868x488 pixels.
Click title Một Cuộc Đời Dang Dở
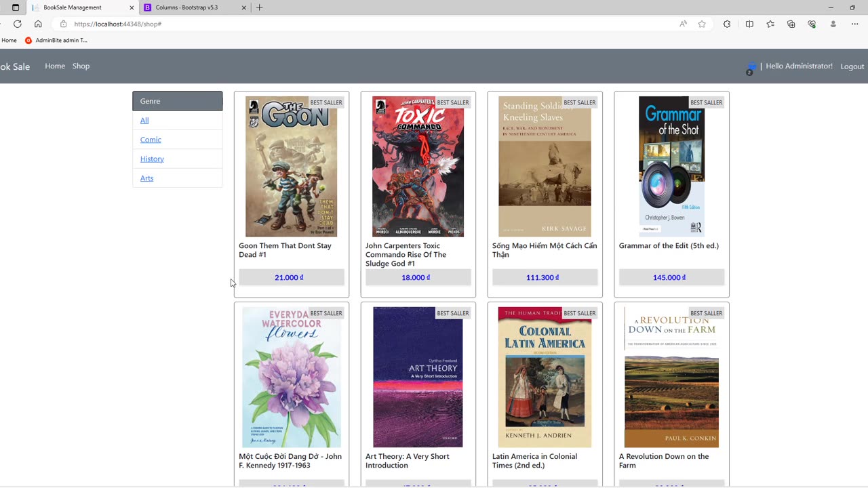point(290,461)
